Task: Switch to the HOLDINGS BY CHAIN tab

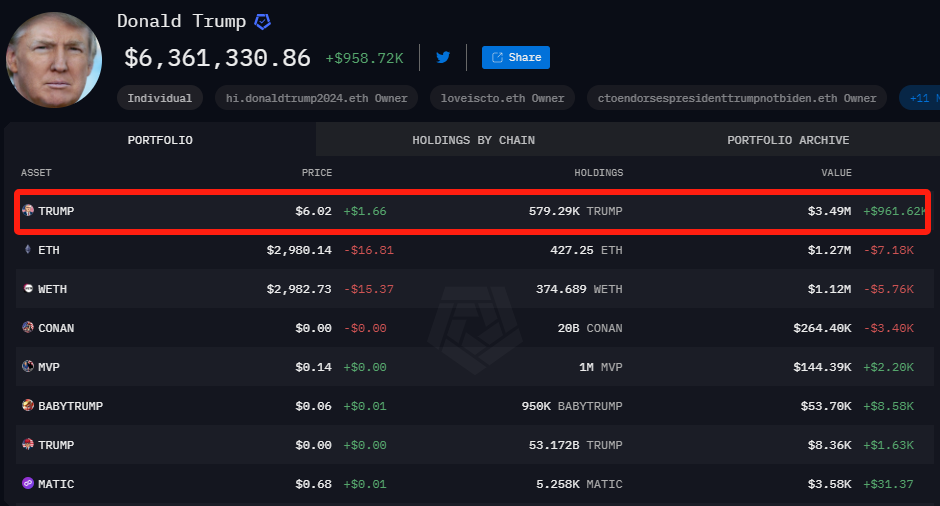Action: point(474,140)
